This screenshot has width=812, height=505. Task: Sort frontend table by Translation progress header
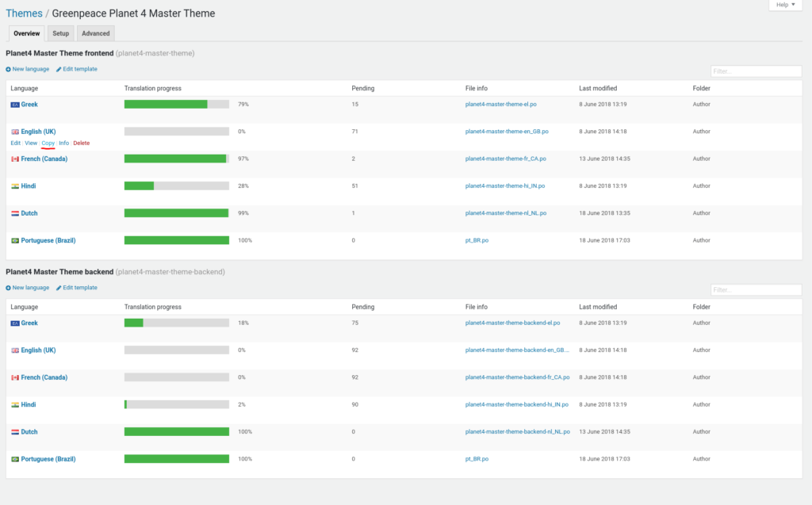pos(153,89)
